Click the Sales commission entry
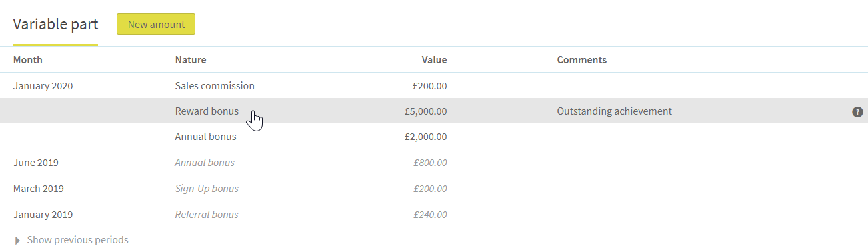Screen dimensions: 868x248 pyautogui.click(x=215, y=86)
